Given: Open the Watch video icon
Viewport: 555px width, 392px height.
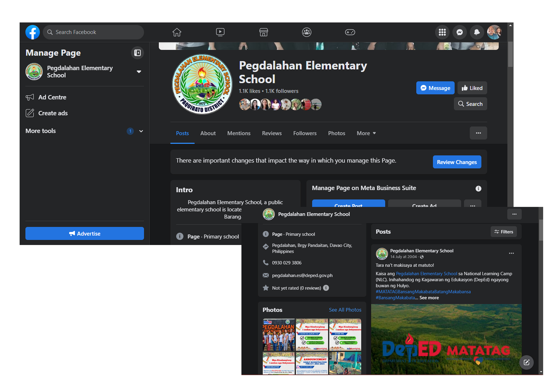Looking at the screenshot, I should point(220,32).
